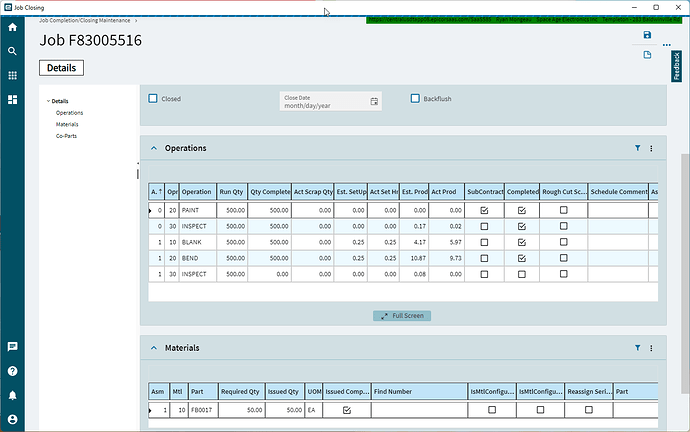
Task: Click the Find Number cell for FB0017
Action: [x=419, y=410]
